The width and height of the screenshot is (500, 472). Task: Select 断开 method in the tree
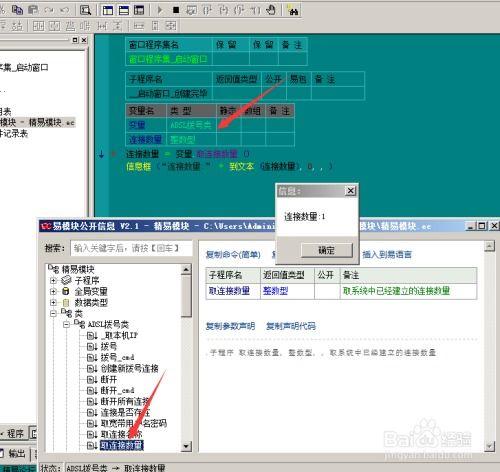109,379
